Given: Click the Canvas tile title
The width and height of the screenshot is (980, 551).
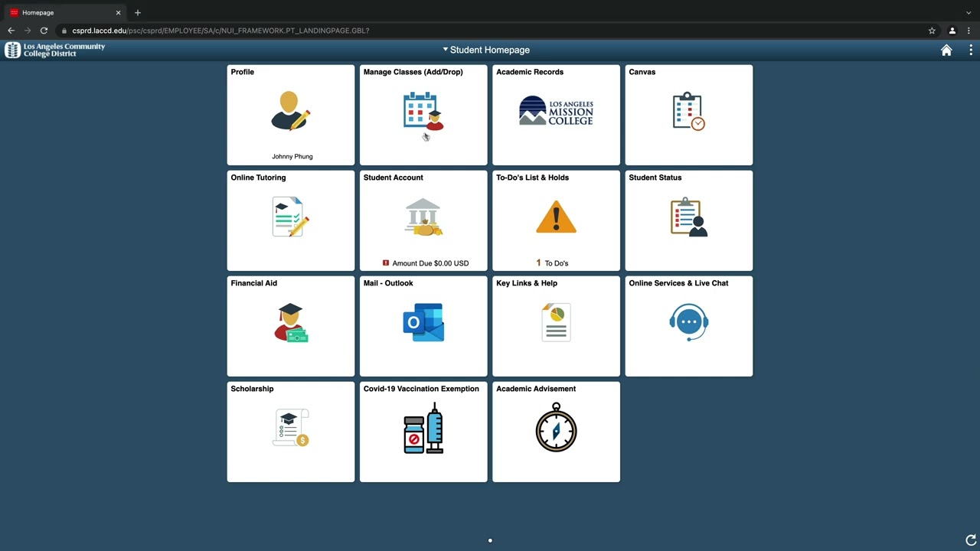Looking at the screenshot, I should click(x=642, y=72).
